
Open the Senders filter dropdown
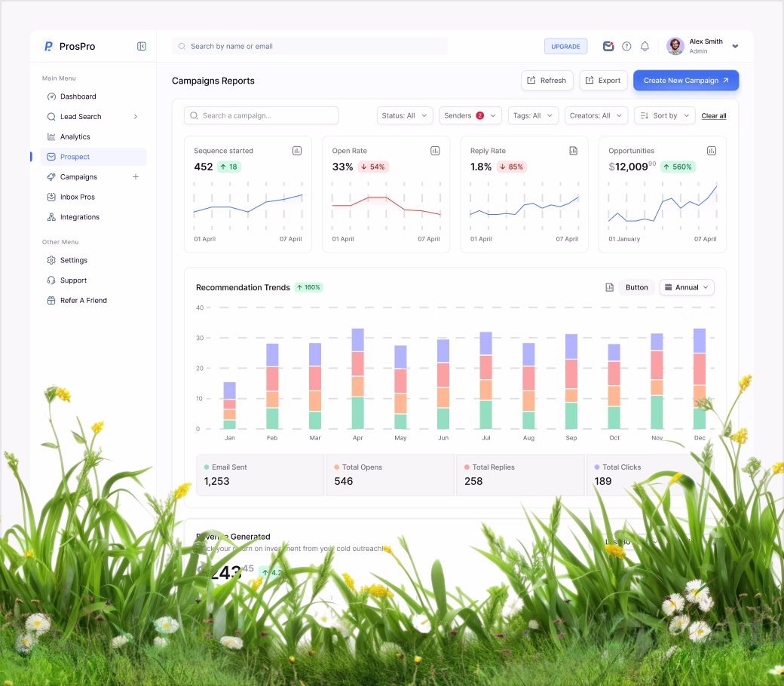tap(470, 115)
